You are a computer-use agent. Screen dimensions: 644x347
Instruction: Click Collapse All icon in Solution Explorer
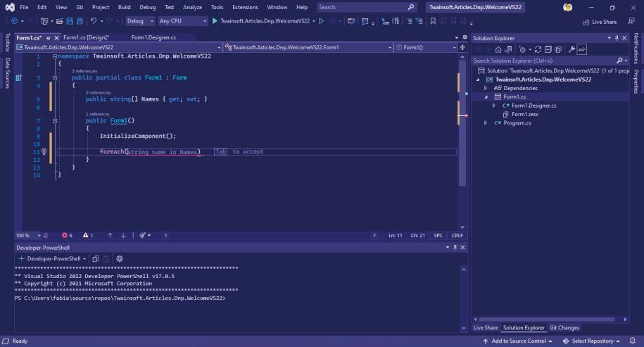(548, 49)
